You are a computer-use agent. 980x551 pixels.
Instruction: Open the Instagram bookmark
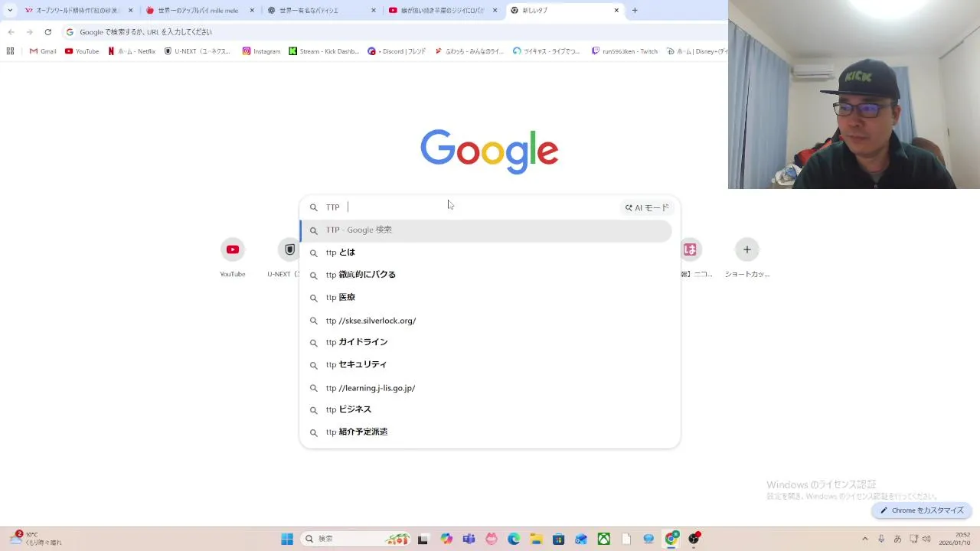coord(262,51)
